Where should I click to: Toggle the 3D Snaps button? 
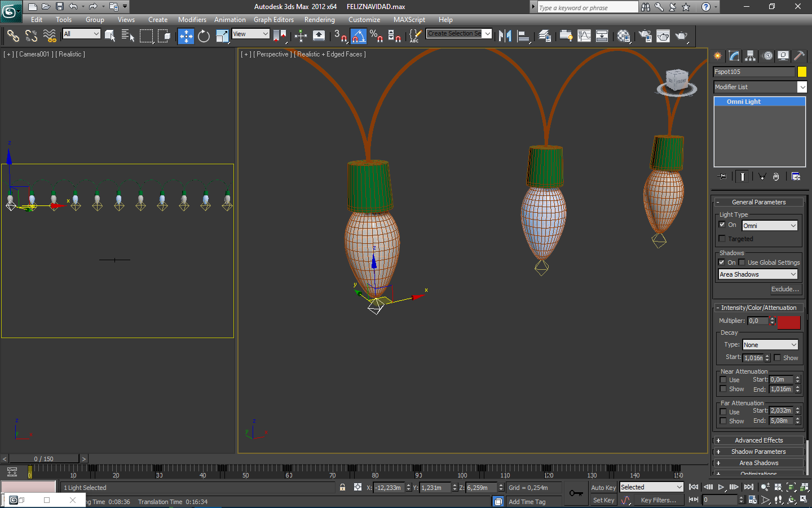pos(340,36)
